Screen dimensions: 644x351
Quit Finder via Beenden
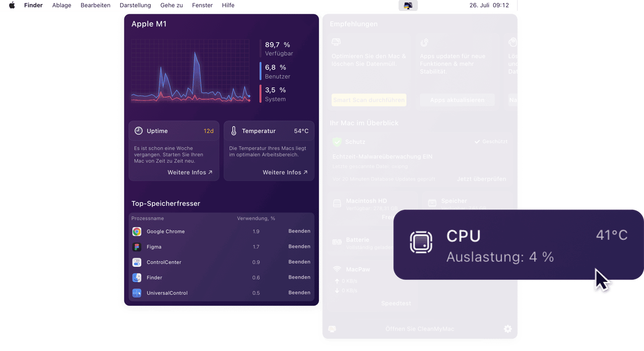[x=299, y=277]
